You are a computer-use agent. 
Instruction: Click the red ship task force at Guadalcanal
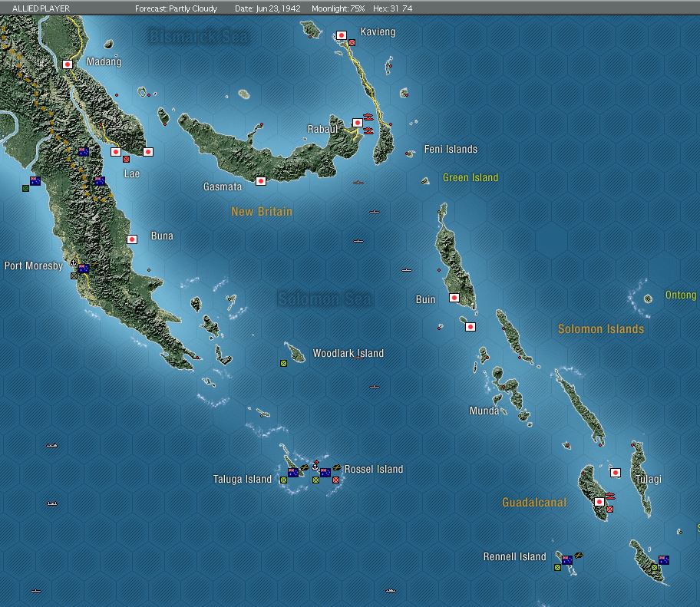point(610,496)
